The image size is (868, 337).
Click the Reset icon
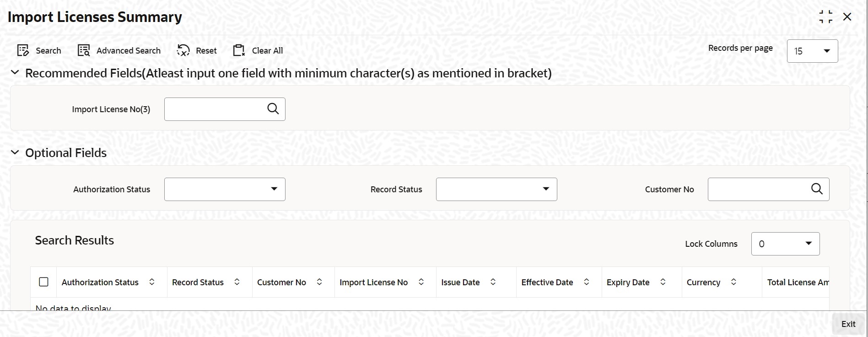tap(183, 50)
